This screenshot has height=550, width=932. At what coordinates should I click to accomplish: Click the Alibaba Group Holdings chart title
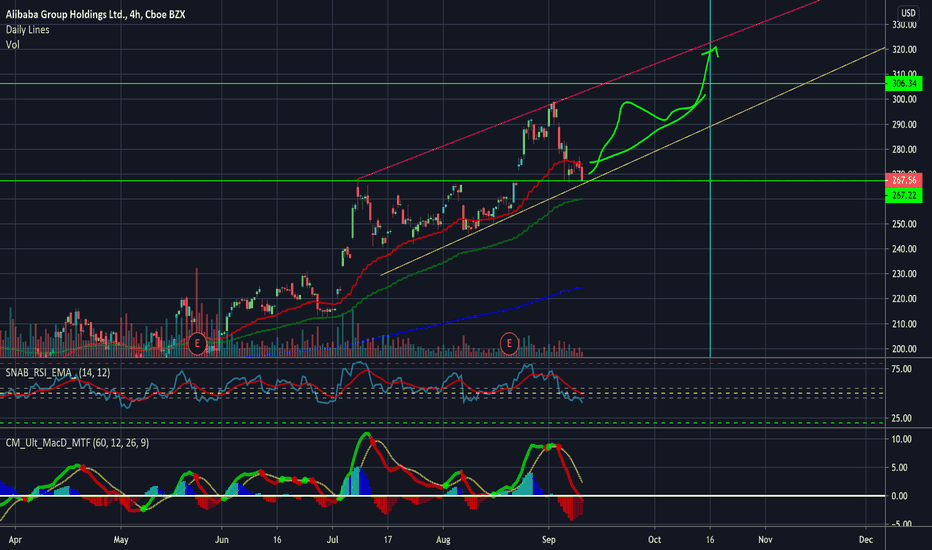[x=95, y=14]
